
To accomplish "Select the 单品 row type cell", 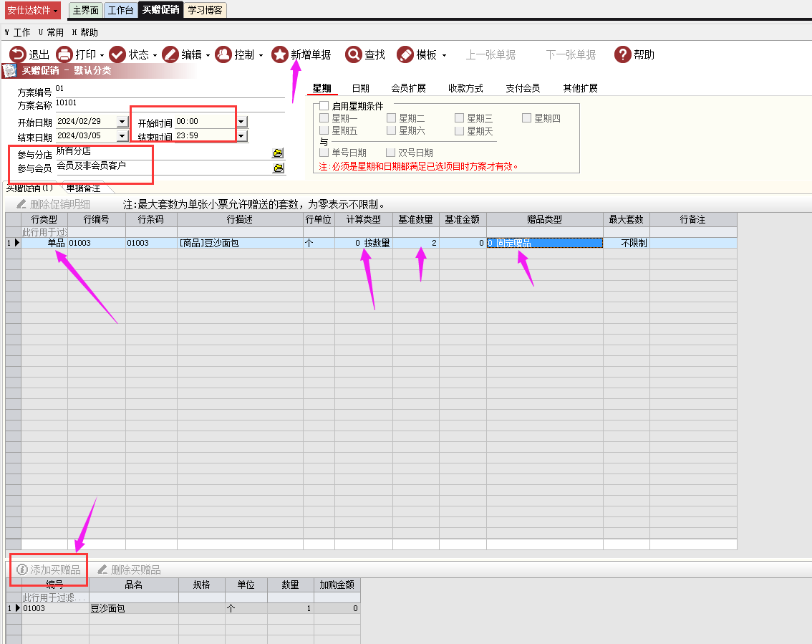I will coord(44,243).
